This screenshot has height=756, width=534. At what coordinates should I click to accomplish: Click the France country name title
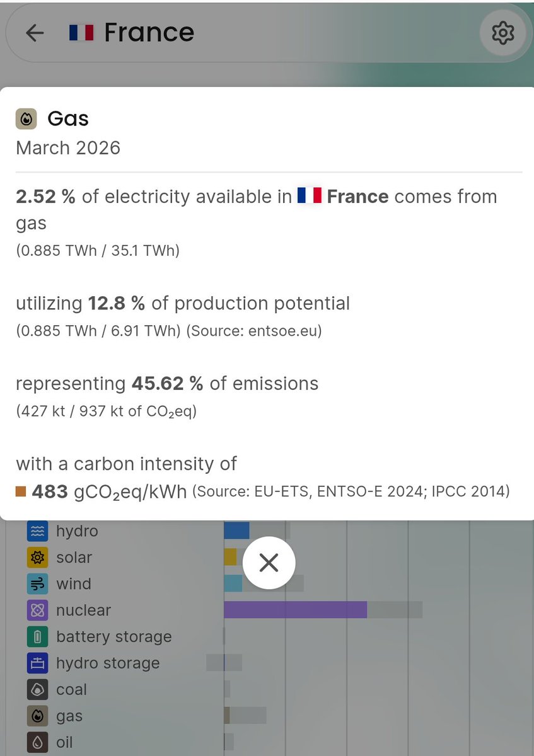(149, 33)
